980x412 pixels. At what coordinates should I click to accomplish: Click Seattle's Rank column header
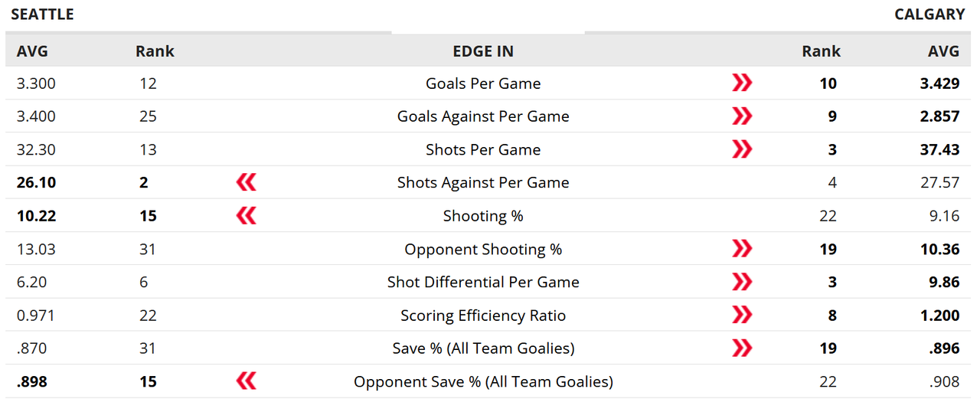click(155, 51)
